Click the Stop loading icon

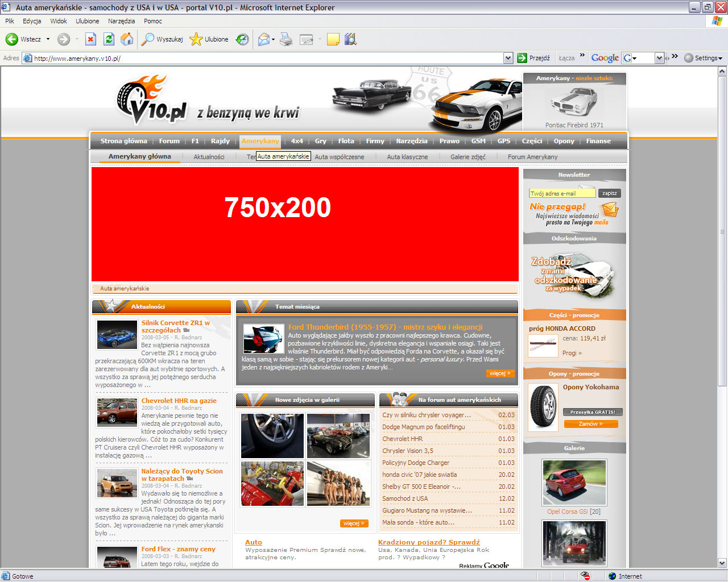click(90, 39)
